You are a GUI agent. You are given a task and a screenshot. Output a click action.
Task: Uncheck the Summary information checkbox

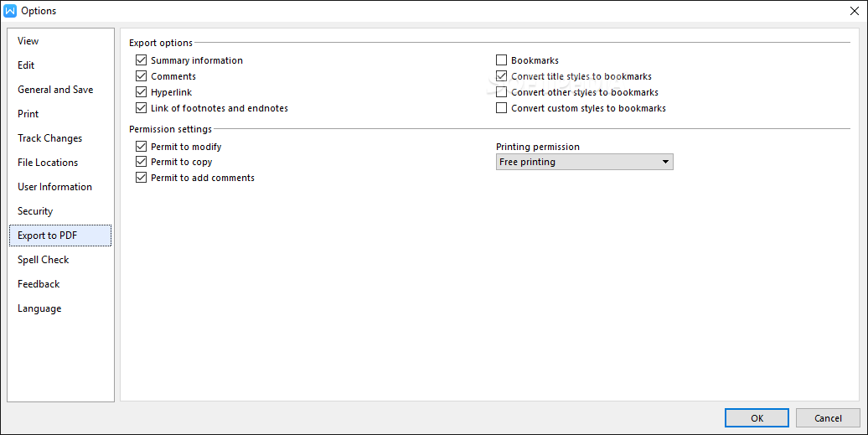141,60
